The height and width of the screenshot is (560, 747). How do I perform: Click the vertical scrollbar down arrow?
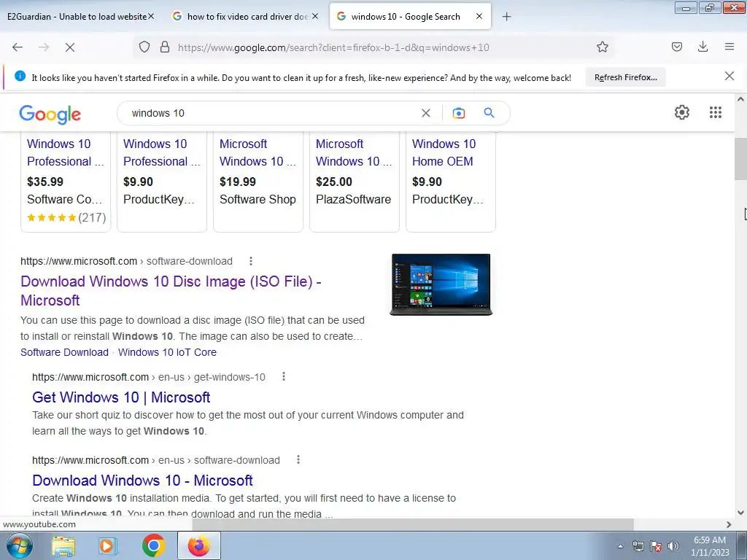click(740, 513)
